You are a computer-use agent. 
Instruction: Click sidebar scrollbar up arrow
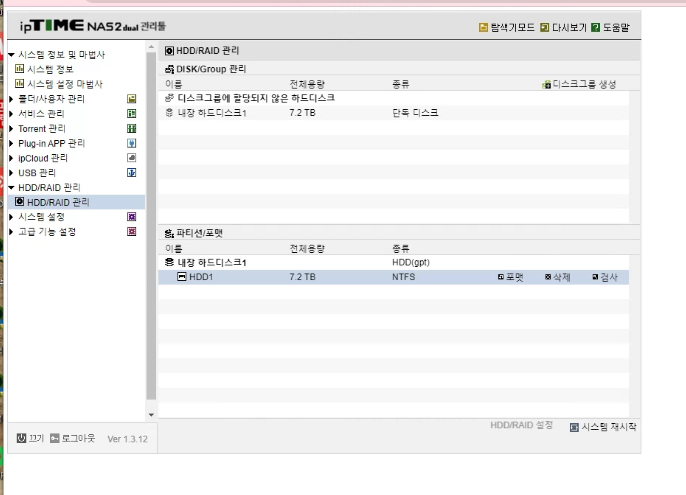pyautogui.click(x=151, y=47)
